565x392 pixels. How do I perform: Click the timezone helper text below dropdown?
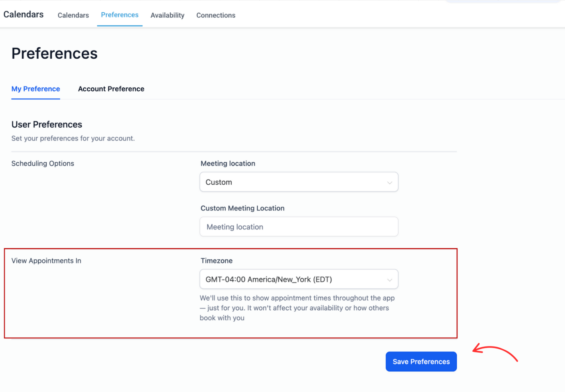tap(297, 308)
